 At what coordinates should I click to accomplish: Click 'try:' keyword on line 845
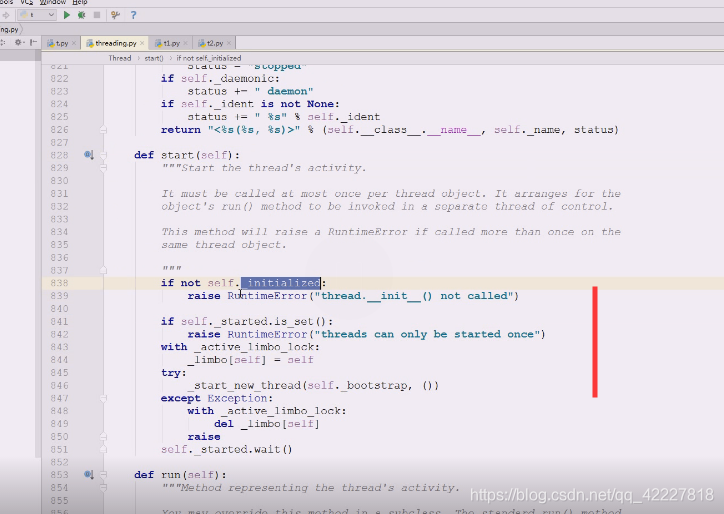pyautogui.click(x=174, y=373)
